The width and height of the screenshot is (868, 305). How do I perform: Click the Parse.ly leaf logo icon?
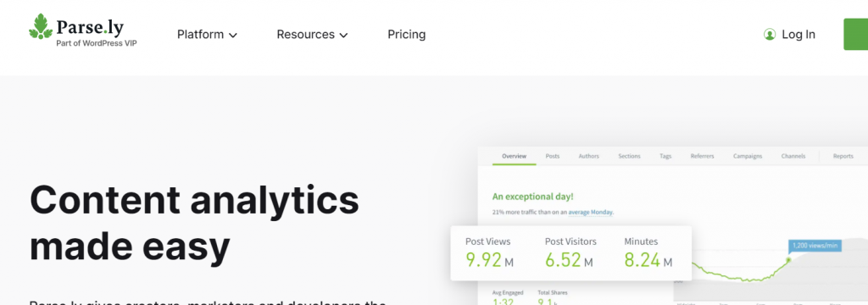(x=41, y=26)
